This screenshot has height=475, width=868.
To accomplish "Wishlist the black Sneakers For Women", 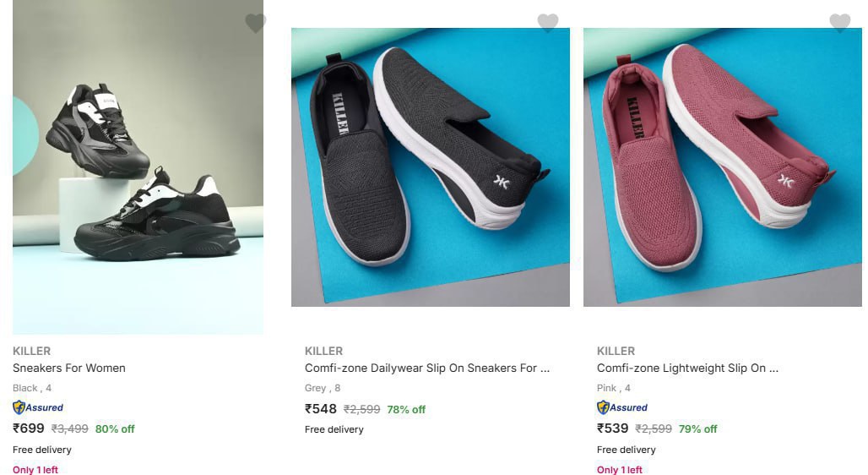I will point(255,24).
